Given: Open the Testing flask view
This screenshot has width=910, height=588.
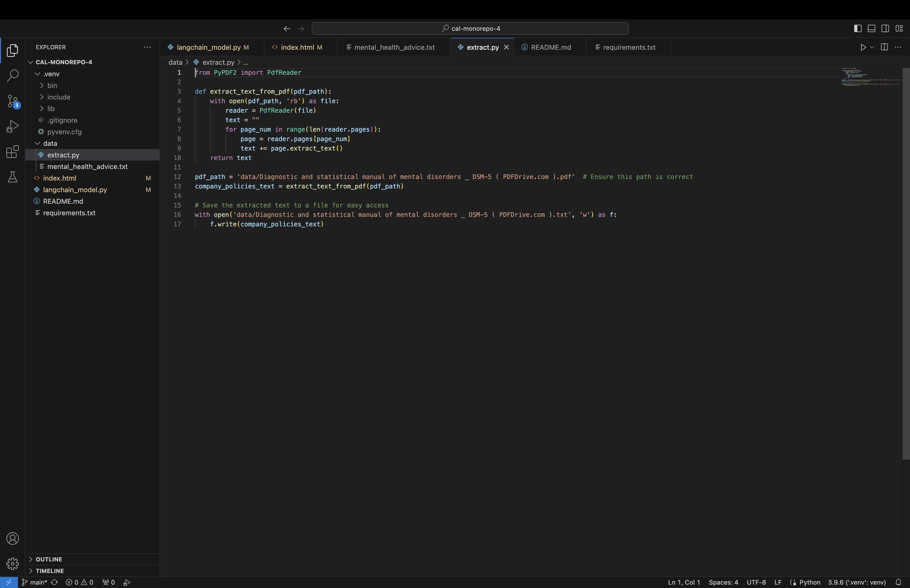Looking at the screenshot, I should tap(13, 177).
